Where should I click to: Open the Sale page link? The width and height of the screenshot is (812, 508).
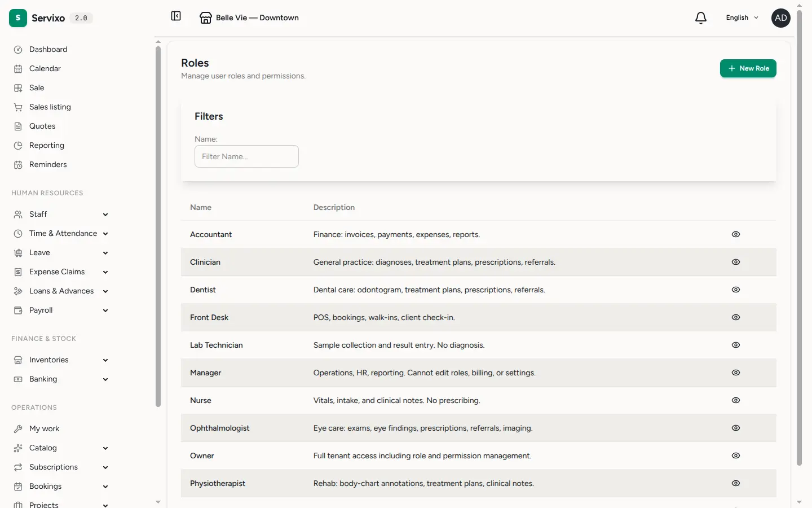tap(37, 88)
